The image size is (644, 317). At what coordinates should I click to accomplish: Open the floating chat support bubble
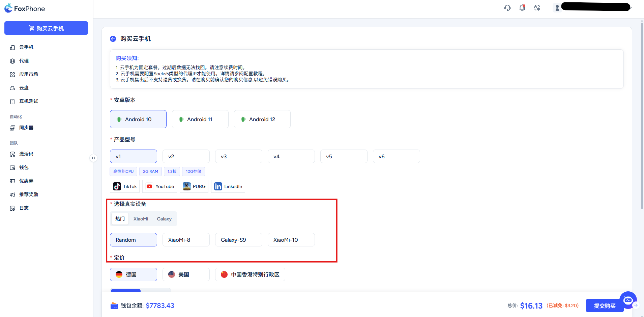point(628,300)
